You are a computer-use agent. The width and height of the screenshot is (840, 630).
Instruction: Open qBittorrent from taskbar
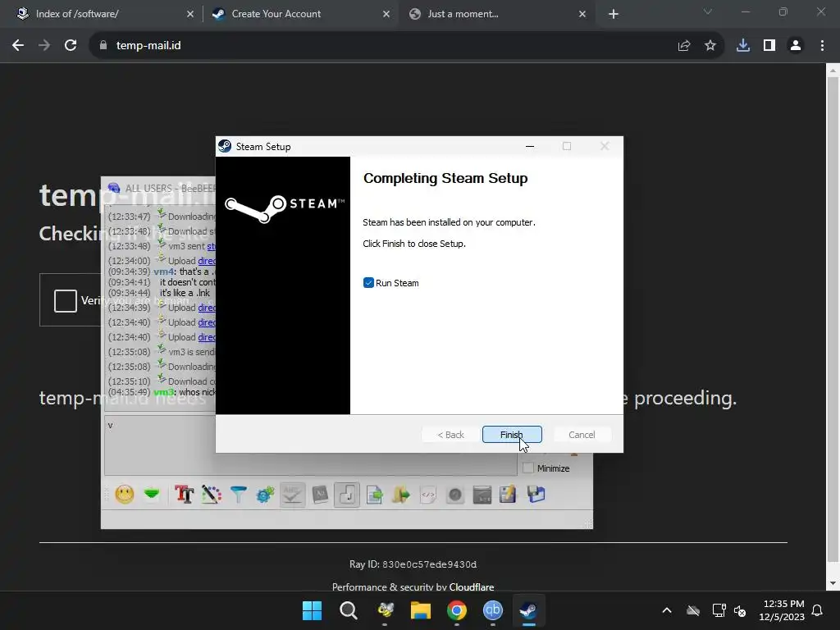[x=493, y=610]
